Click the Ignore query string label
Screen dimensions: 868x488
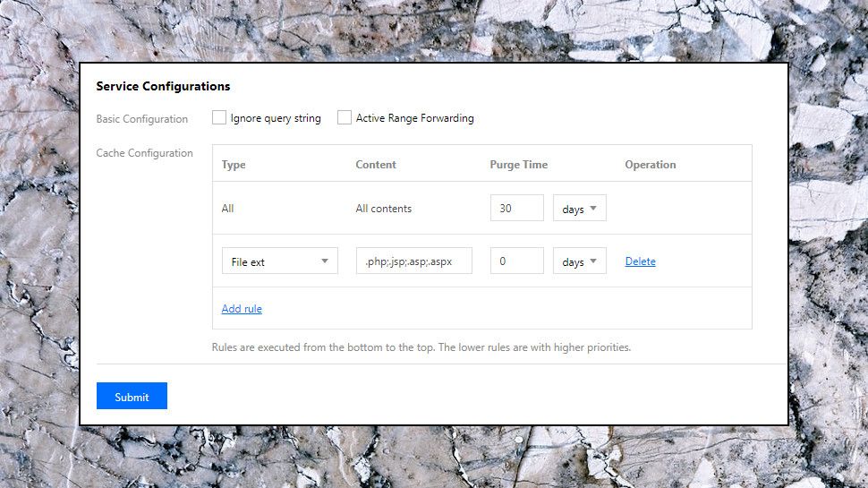[276, 118]
